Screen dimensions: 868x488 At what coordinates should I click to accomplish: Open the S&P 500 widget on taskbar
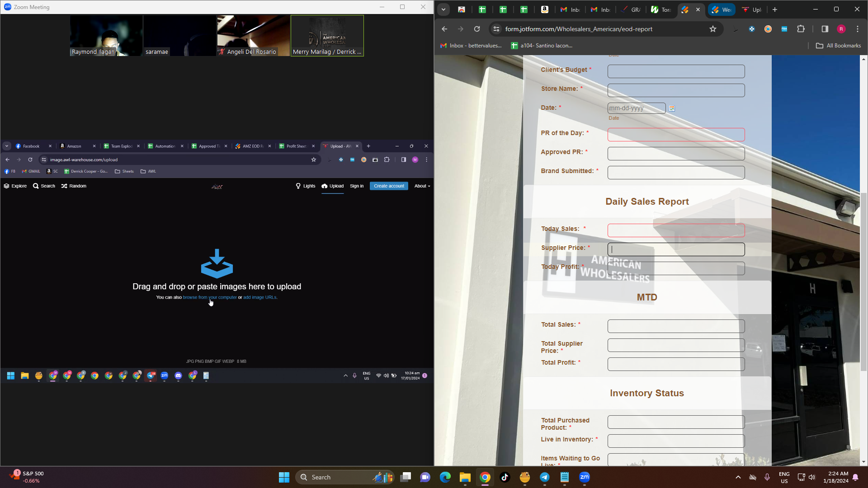pyautogui.click(x=27, y=477)
